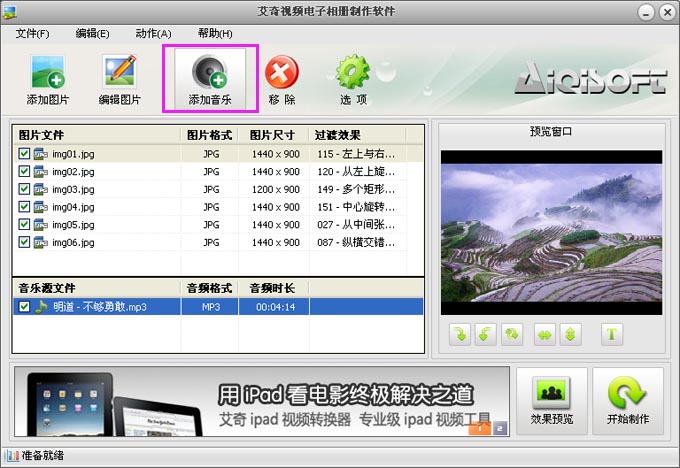680x468 pixels.
Task: Click the 开始制作 start making button
Action: [x=628, y=401]
